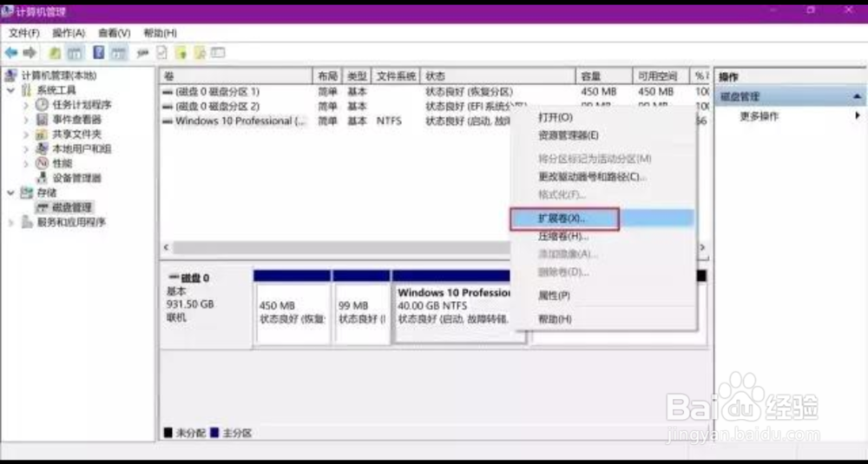The height and width of the screenshot is (464, 868).
Task: Choose 资源管理器(E) from context menu
Action: (602, 135)
